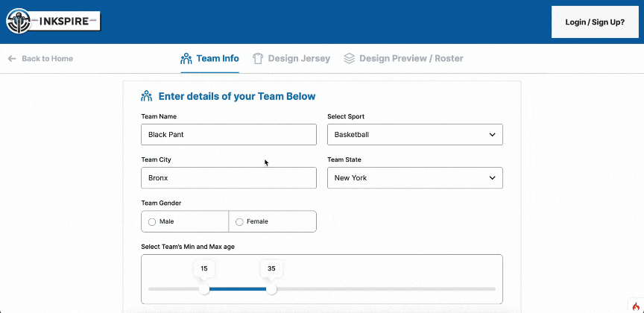Screen dimensions: 644x313
Task: Click the maximum age slider handle
Action: (x=271, y=289)
